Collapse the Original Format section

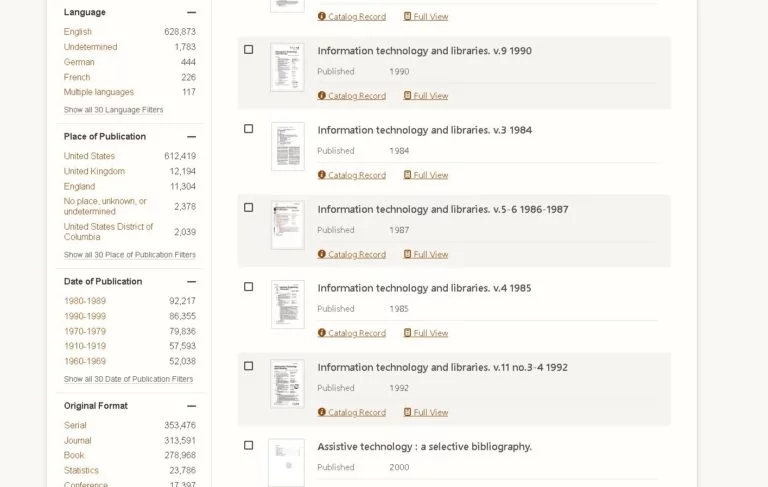pyautogui.click(x=191, y=406)
